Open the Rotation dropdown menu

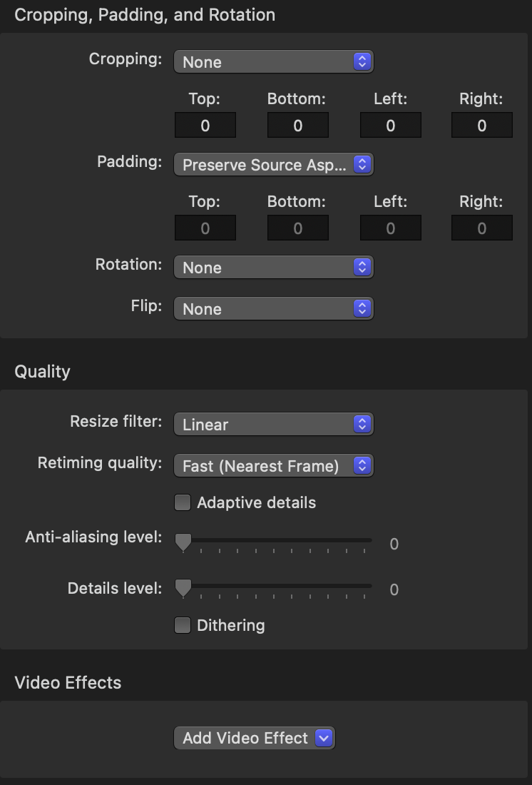coord(273,268)
